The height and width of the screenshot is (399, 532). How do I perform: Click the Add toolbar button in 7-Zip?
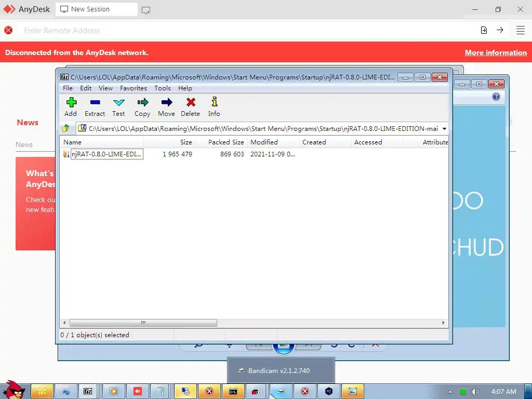point(71,107)
